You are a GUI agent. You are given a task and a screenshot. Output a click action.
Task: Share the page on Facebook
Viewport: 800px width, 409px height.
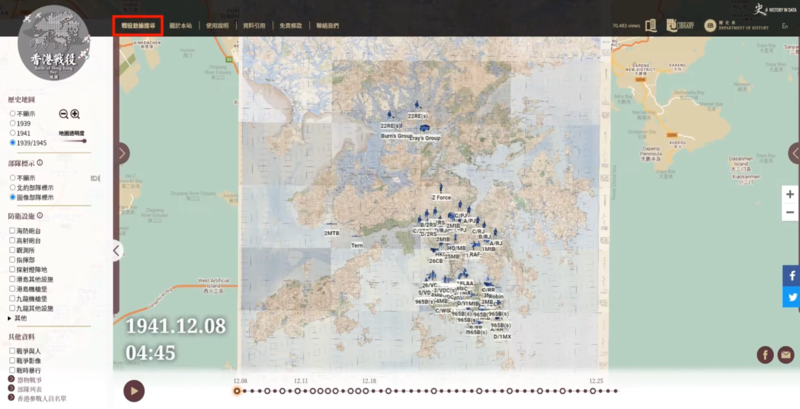point(790,275)
